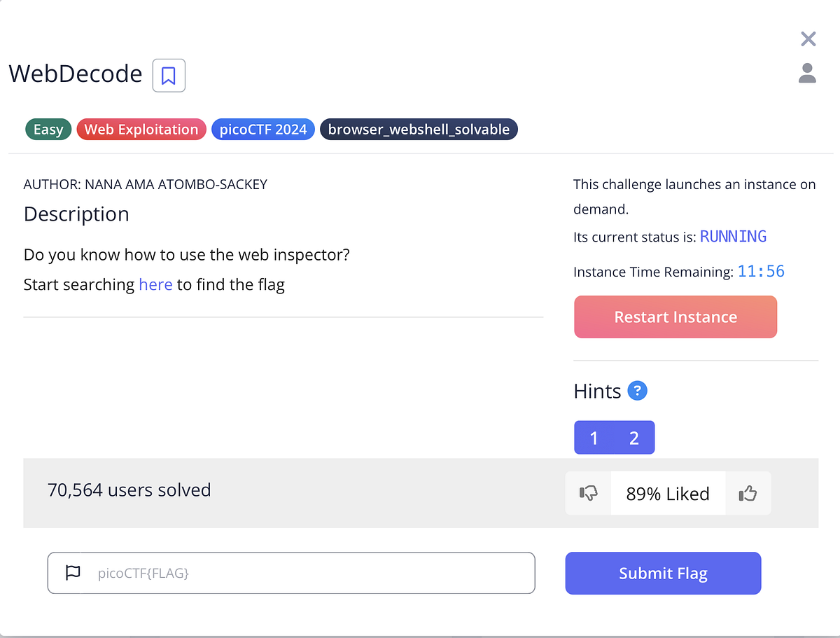Open the user profile icon
The height and width of the screenshot is (638, 840).
pyautogui.click(x=807, y=72)
